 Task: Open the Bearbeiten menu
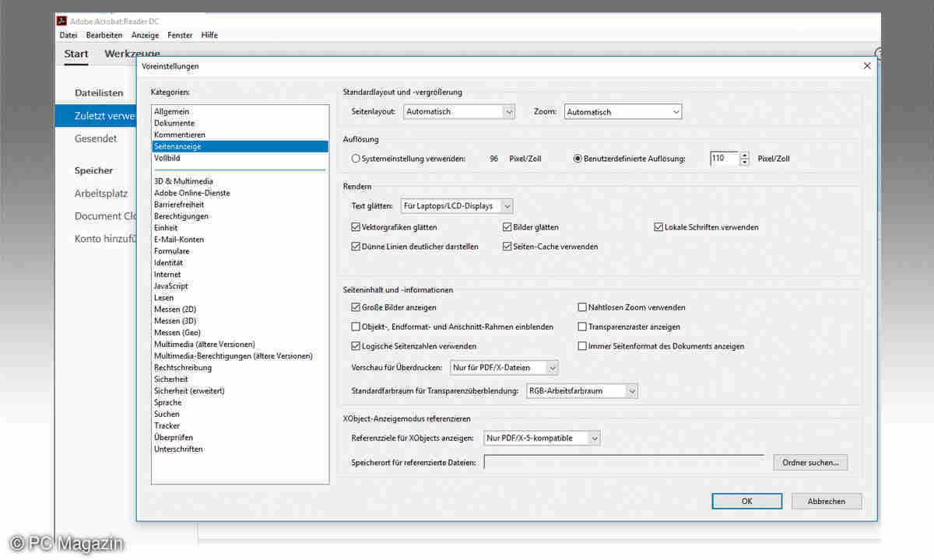(x=104, y=35)
